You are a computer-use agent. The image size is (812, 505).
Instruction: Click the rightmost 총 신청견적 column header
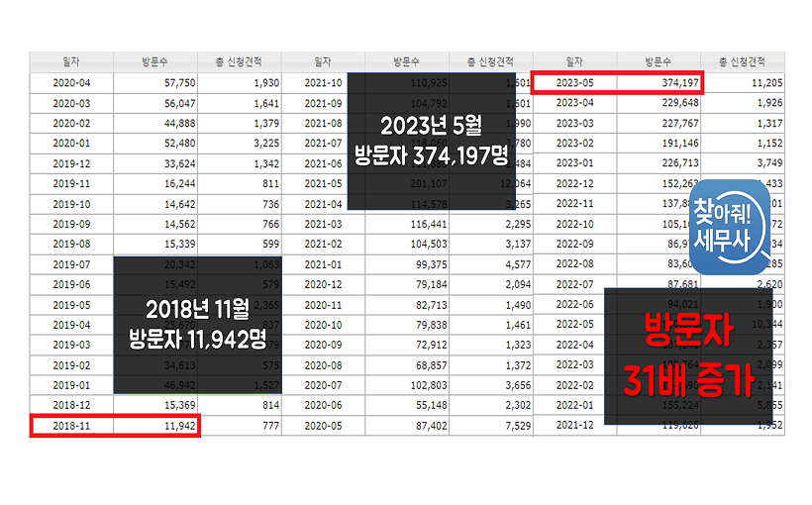pos(743,61)
